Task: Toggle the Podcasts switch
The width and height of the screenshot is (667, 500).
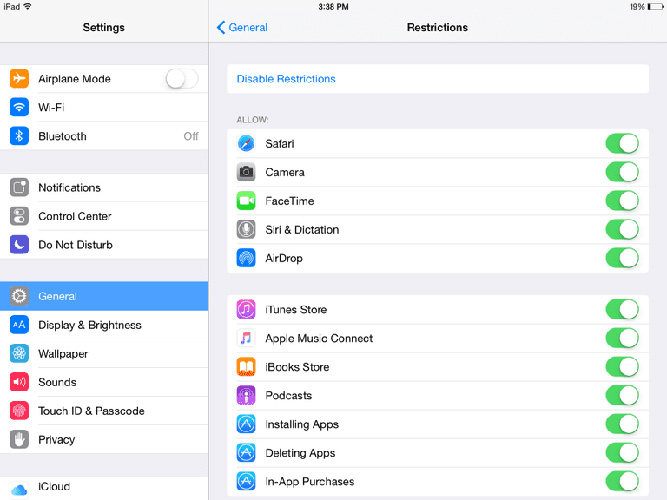Action: [x=622, y=395]
